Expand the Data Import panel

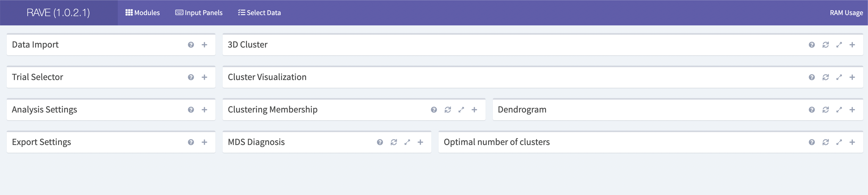point(204,45)
